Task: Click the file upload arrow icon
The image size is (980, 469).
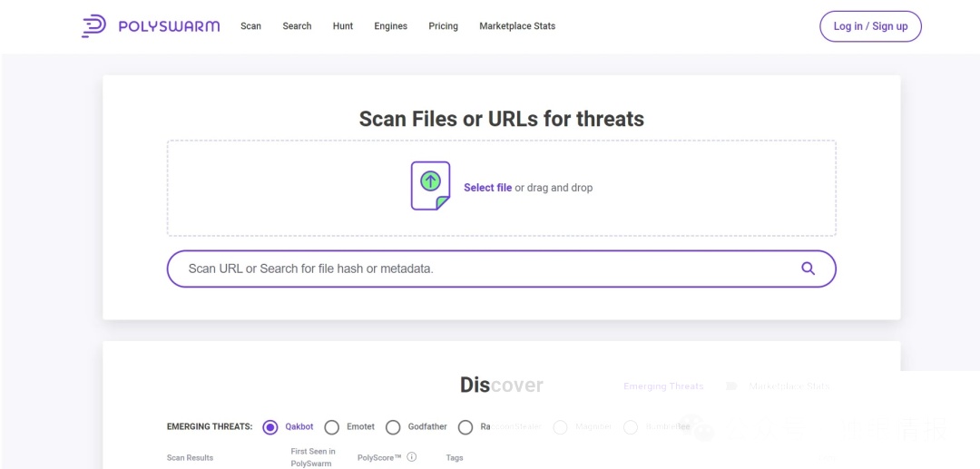Action: click(x=430, y=185)
